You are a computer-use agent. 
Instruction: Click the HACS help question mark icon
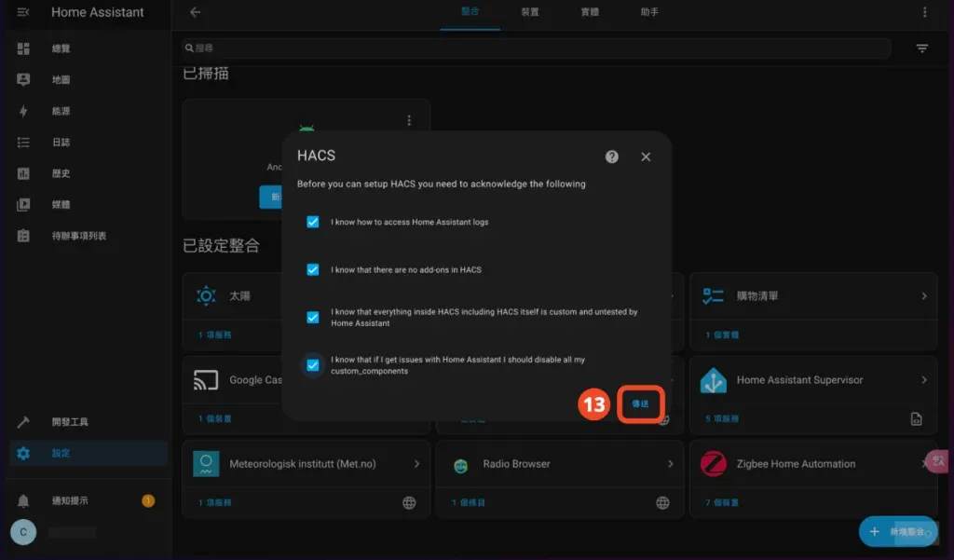coord(611,157)
